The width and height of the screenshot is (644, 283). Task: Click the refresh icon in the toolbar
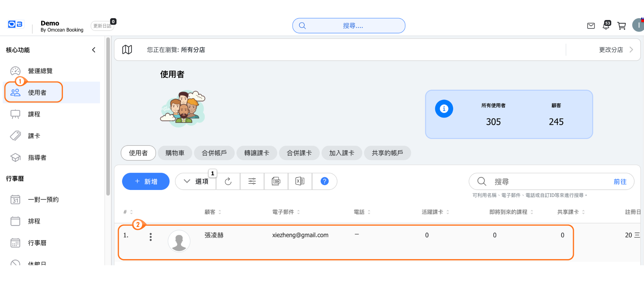228,181
